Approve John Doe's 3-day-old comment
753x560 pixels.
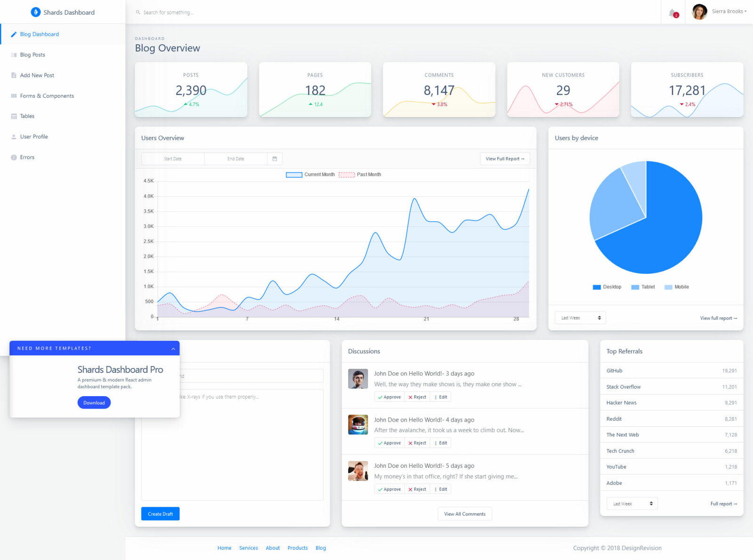tap(389, 397)
